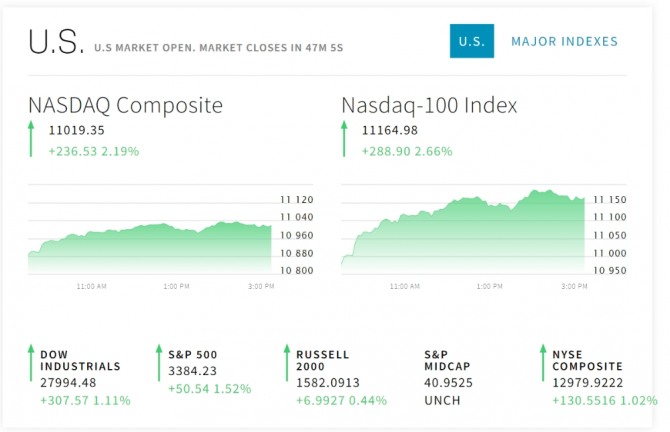670x432 pixels.
Task: Click the S&P 500 index name
Action: pos(192,354)
